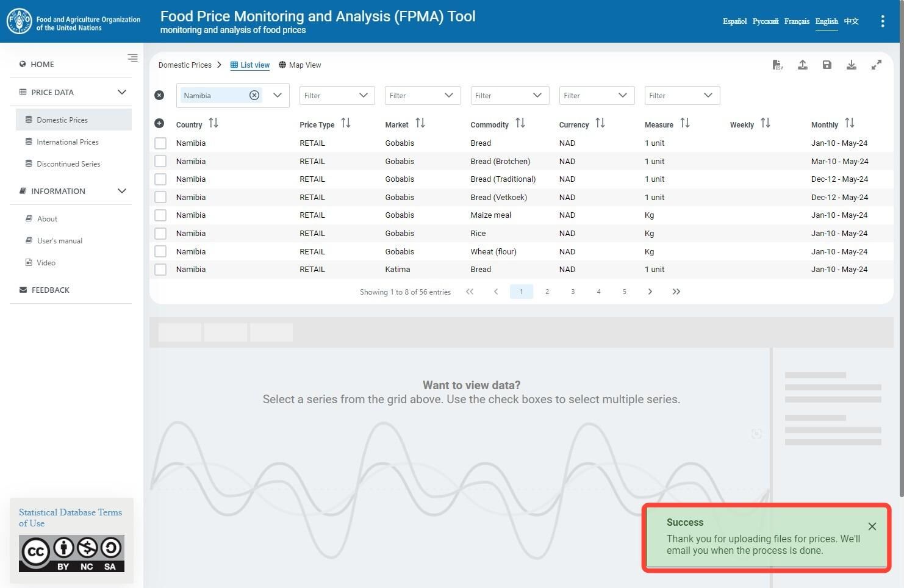Switch to Map View tab
Screen dimensions: 904x588
(300, 65)
